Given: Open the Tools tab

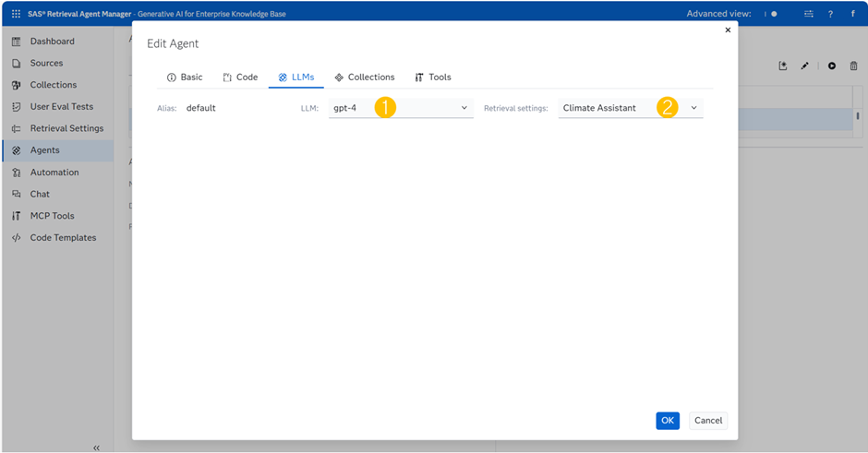Looking at the screenshot, I should (x=432, y=77).
